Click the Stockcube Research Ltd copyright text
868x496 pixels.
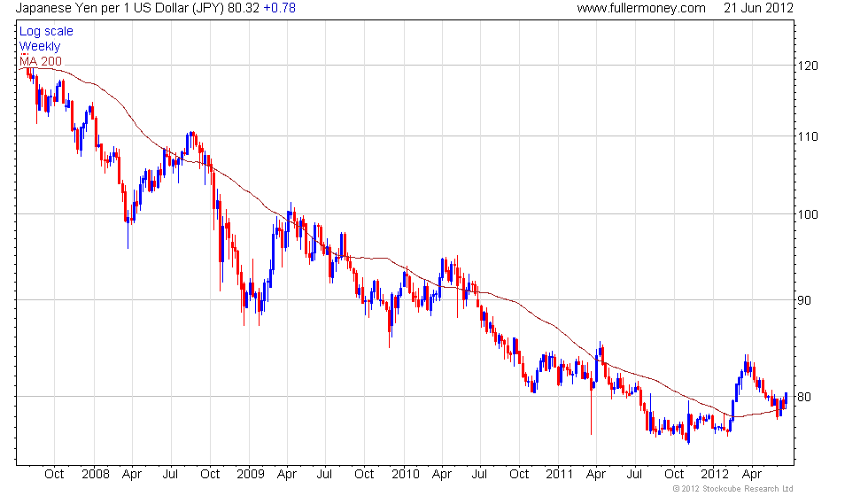(733, 489)
